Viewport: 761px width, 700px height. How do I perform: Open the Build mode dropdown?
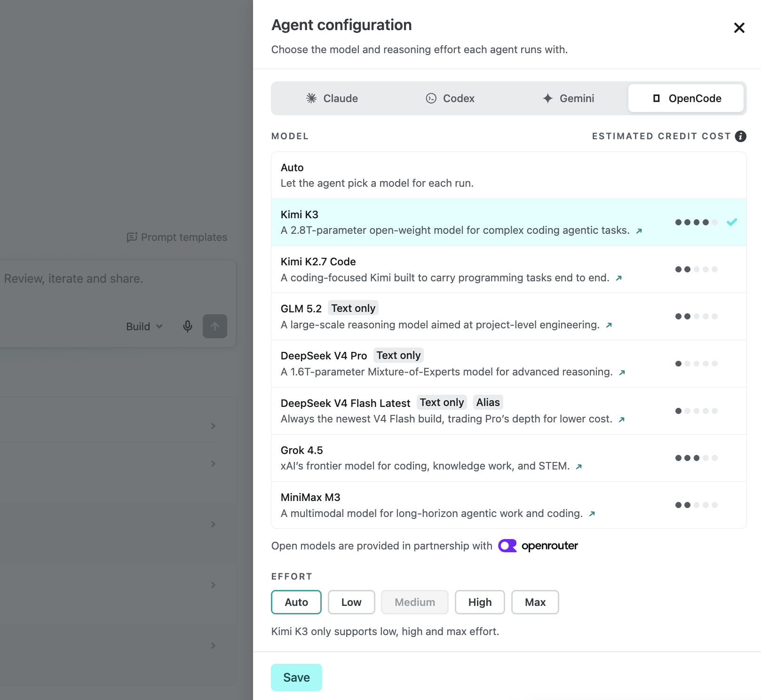[x=144, y=326]
